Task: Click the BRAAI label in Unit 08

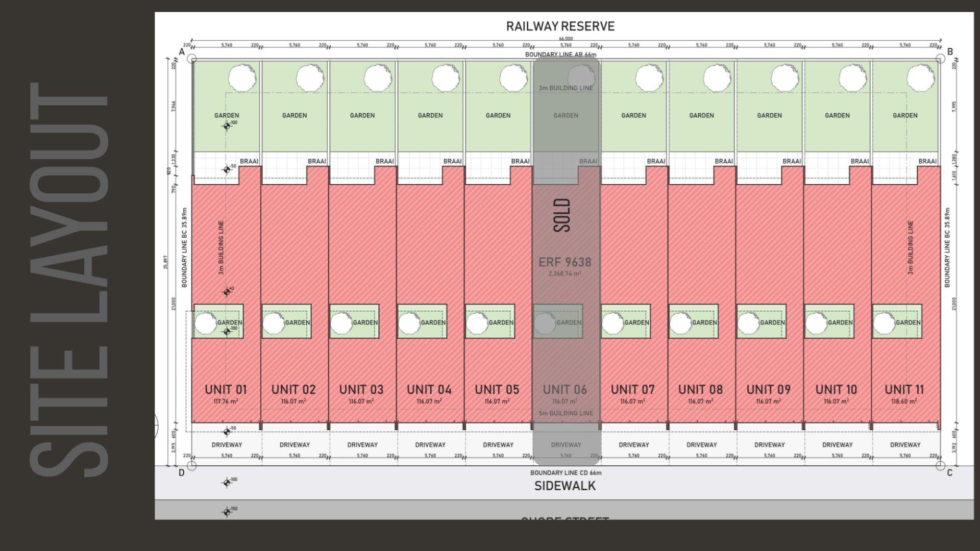Action: (x=724, y=161)
